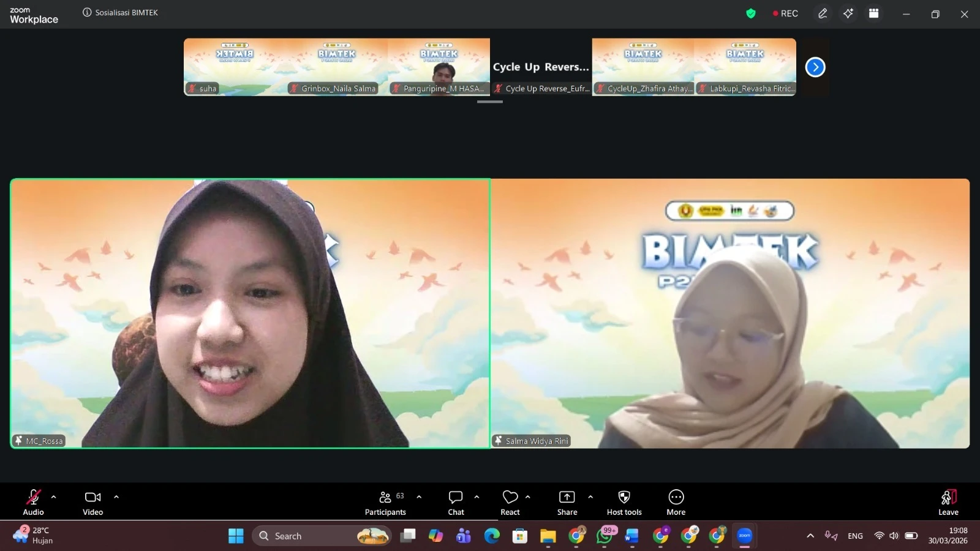The image size is (980, 551).
Task: Open WhatsApp from the taskbar
Action: [605, 536]
